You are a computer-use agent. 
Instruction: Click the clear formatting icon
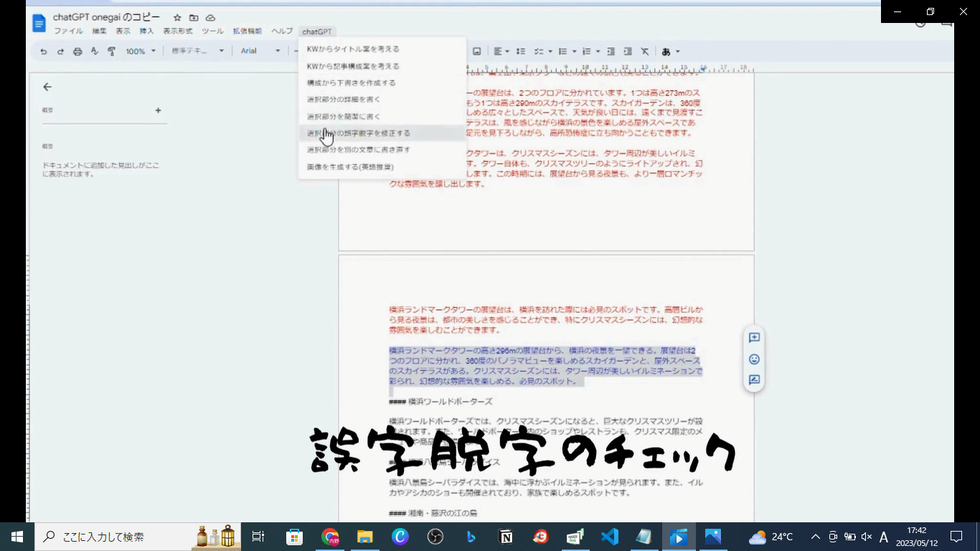click(x=645, y=52)
